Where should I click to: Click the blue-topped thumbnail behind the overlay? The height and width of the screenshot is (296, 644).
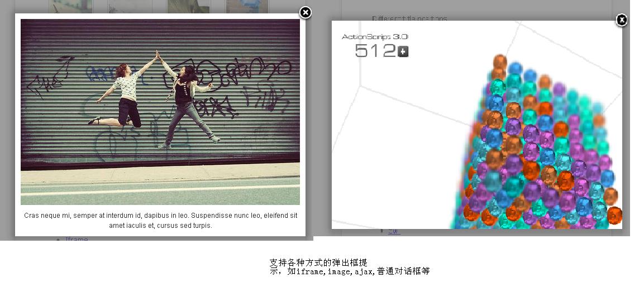click(x=247, y=6)
